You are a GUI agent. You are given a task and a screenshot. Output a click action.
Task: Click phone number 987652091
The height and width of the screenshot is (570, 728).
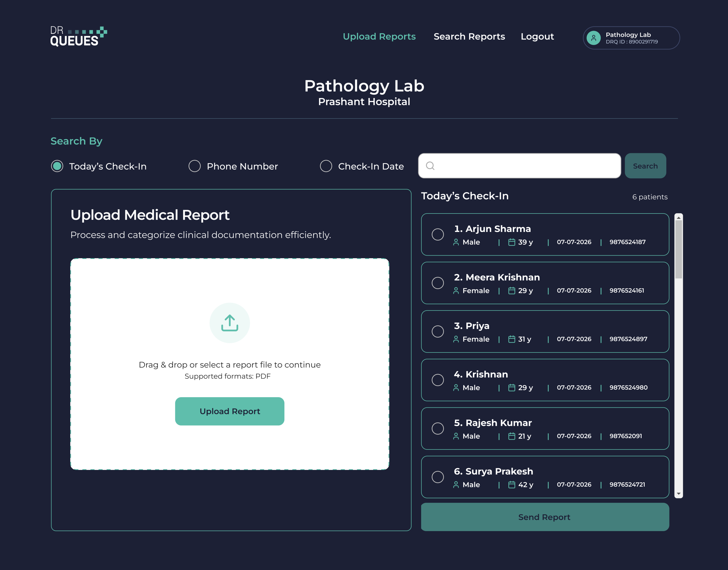626,436
